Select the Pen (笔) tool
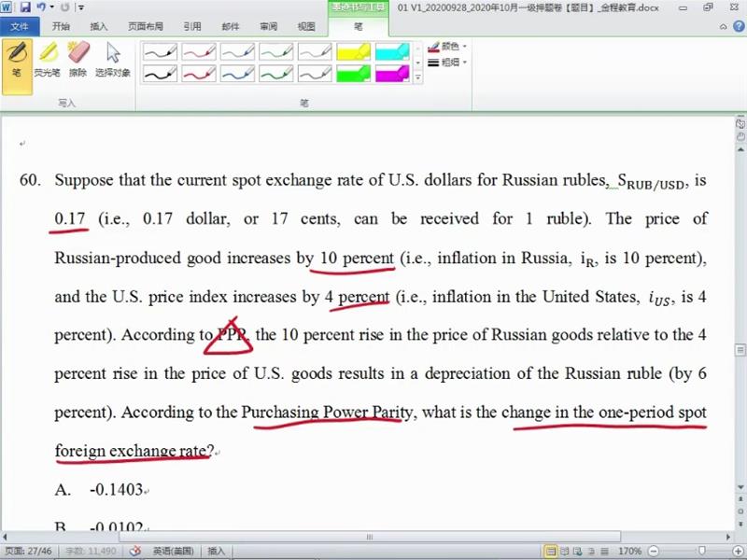Screen dimensions: 747x560 (16, 59)
